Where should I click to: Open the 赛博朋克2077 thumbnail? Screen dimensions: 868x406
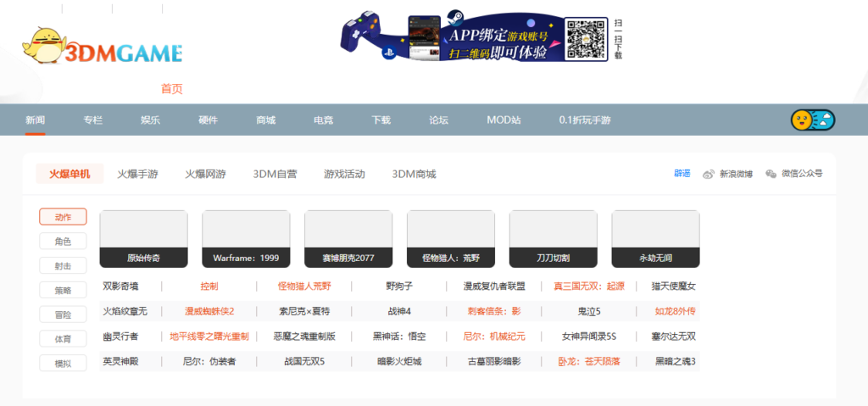pyautogui.click(x=348, y=239)
